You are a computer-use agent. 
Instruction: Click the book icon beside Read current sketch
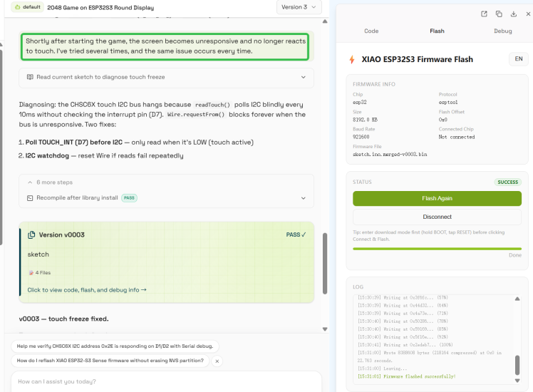click(30, 77)
